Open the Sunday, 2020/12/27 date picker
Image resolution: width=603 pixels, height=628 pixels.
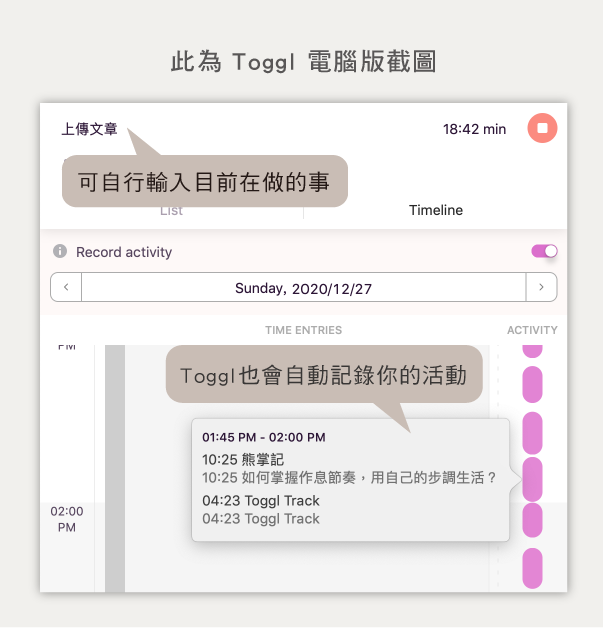(x=304, y=288)
